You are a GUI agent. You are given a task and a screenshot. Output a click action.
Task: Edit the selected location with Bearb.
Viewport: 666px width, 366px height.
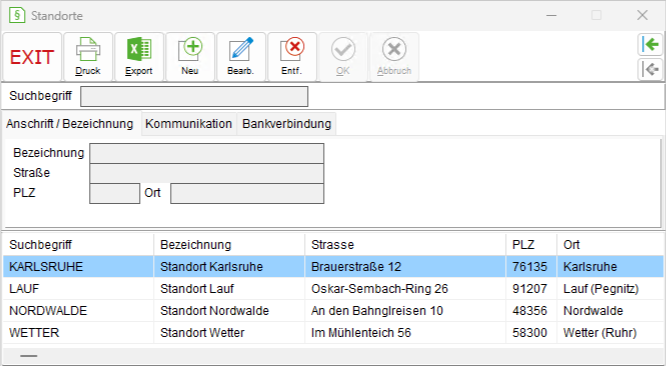[x=241, y=57]
